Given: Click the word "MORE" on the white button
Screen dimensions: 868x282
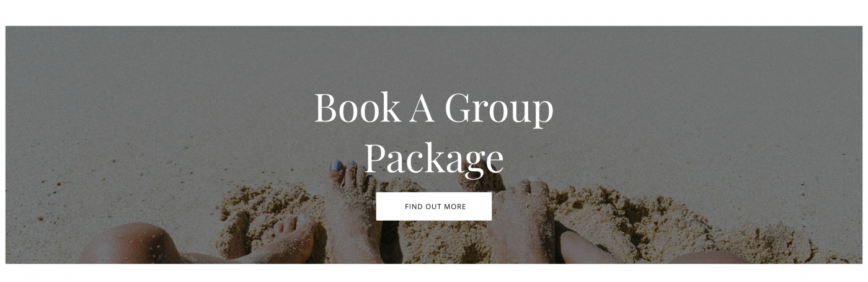Looking at the screenshot, I should [454, 206].
